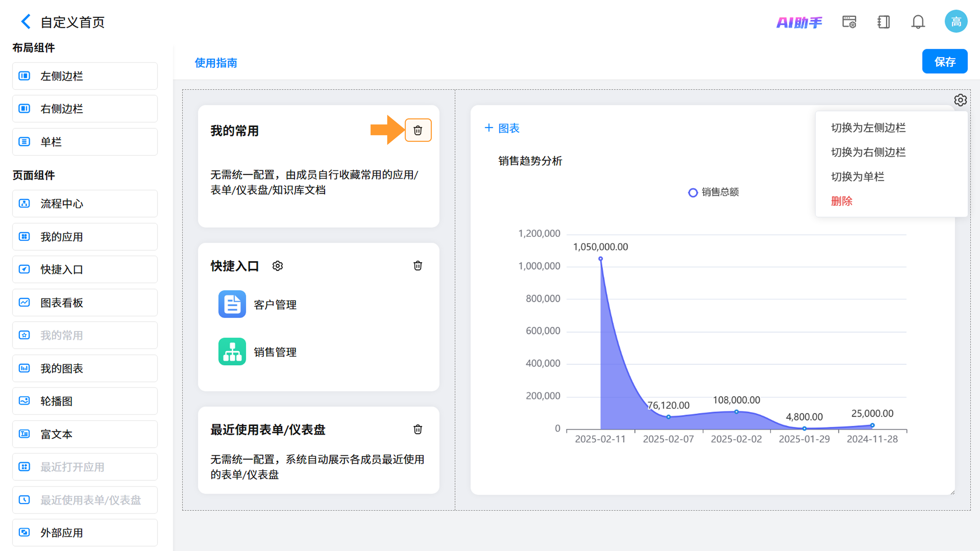Add the 我的图表 page component
The width and height of the screenshot is (980, 551).
(x=85, y=368)
